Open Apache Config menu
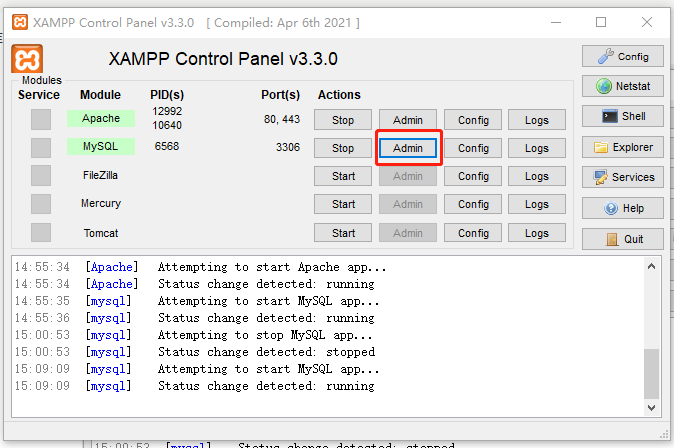This screenshot has width=674, height=448. (x=473, y=120)
